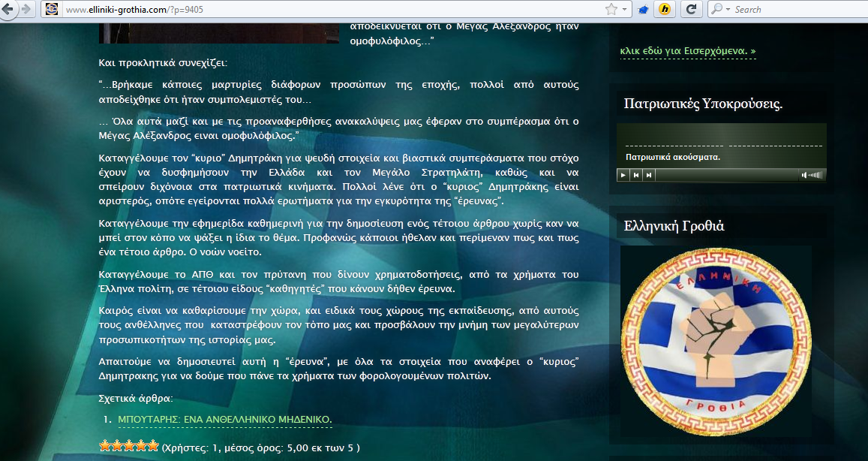Click the 'Πατριωτικές Υποκρούσεις.' widget heading

pyautogui.click(x=703, y=104)
